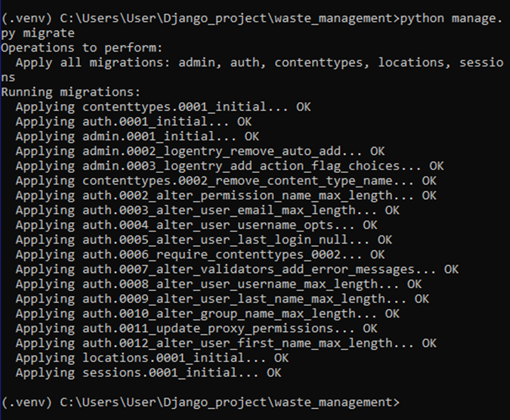Click the auth.0003_alter_user_email_max_length line
510x420 pixels.
pos(207,210)
